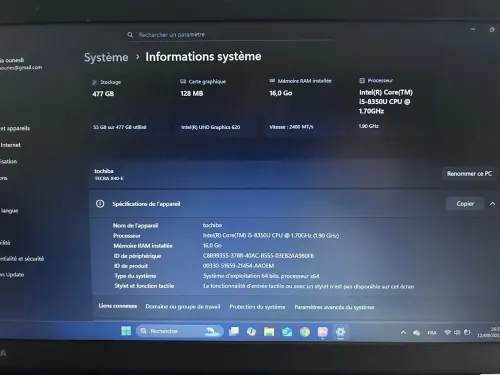Click the taskbar Rechercher search box
Viewport: 500px width, 375px height.
coord(180,331)
